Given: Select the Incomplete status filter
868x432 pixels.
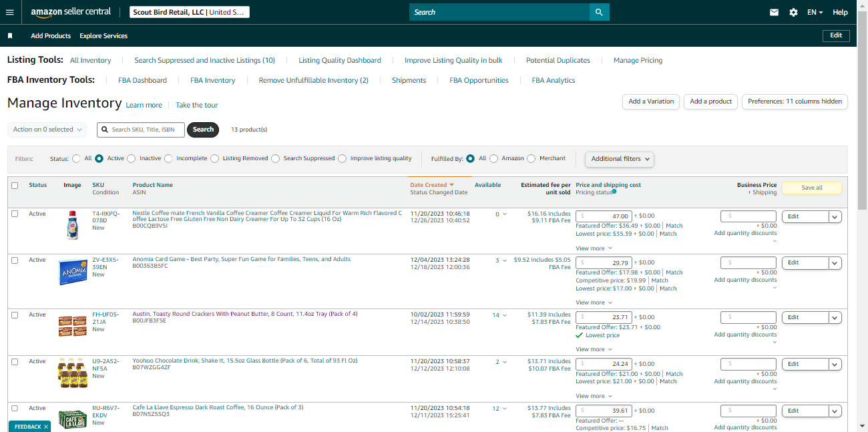Looking at the screenshot, I should point(169,159).
